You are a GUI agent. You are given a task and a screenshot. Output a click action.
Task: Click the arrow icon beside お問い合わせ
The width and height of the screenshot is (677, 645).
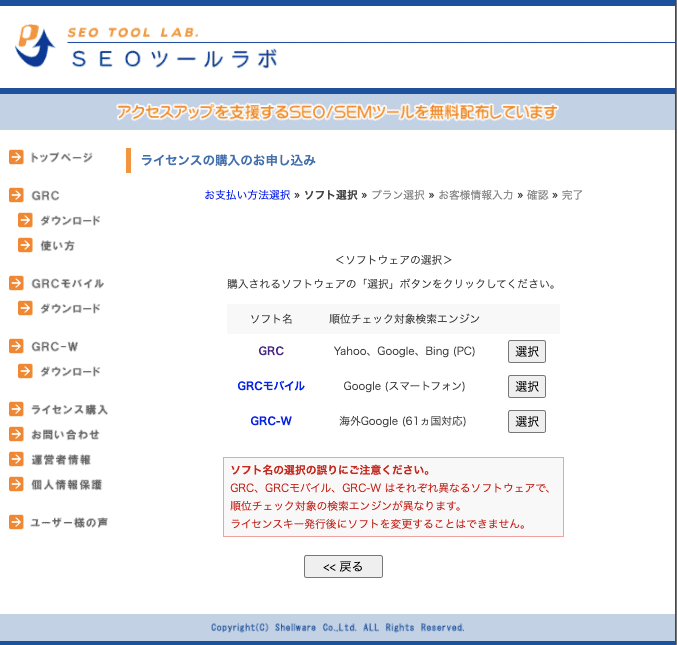click(x=16, y=434)
